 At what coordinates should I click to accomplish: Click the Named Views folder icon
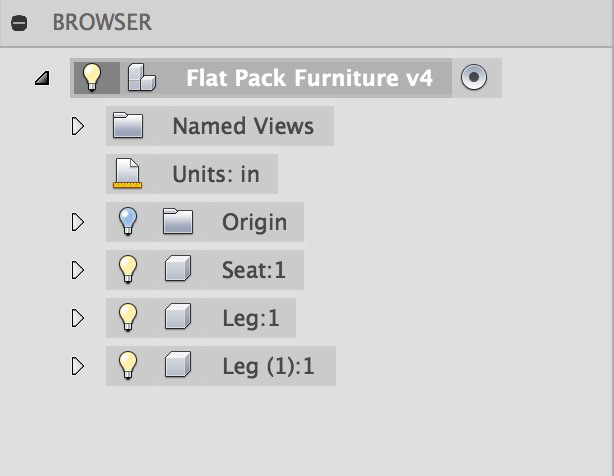tap(128, 125)
